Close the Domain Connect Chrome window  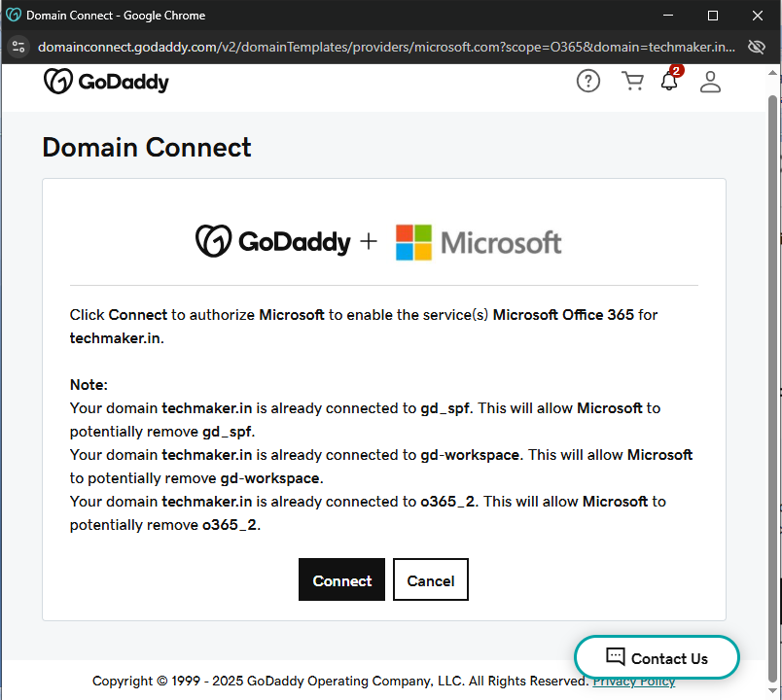coord(758,16)
